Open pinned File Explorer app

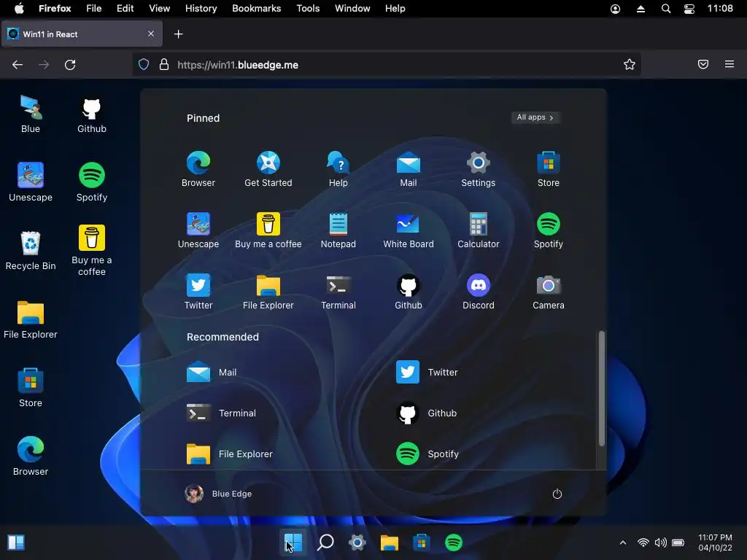click(x=268, y=292)
